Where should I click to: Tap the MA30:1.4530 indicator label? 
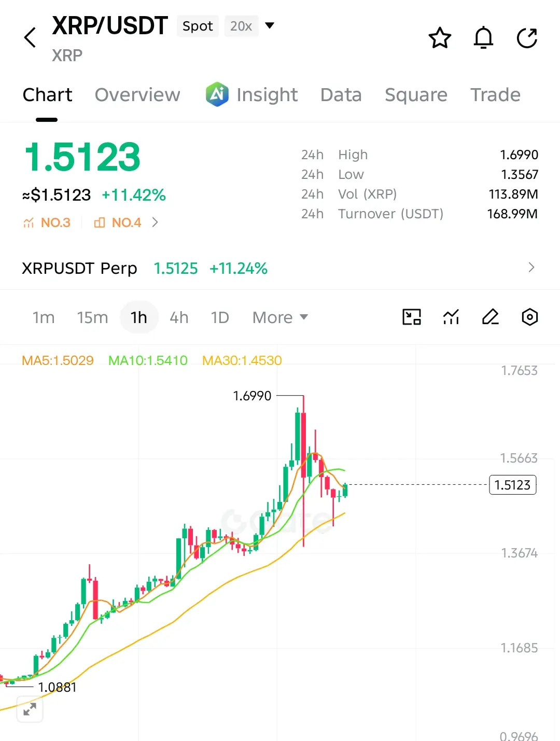point(242,360)
